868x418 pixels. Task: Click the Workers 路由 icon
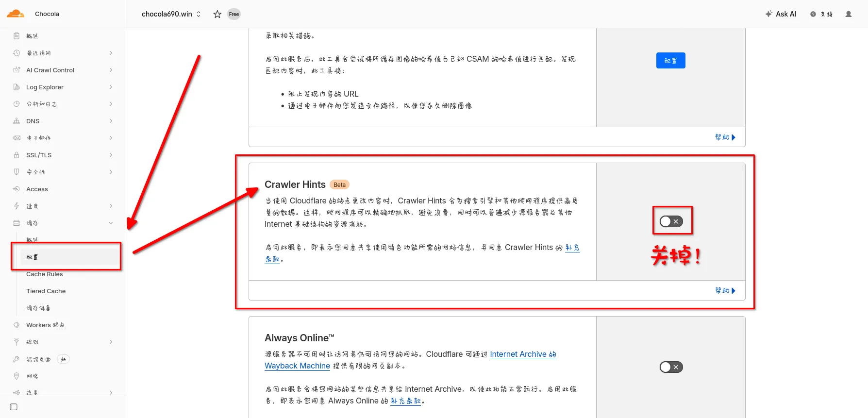coord(17,325)
